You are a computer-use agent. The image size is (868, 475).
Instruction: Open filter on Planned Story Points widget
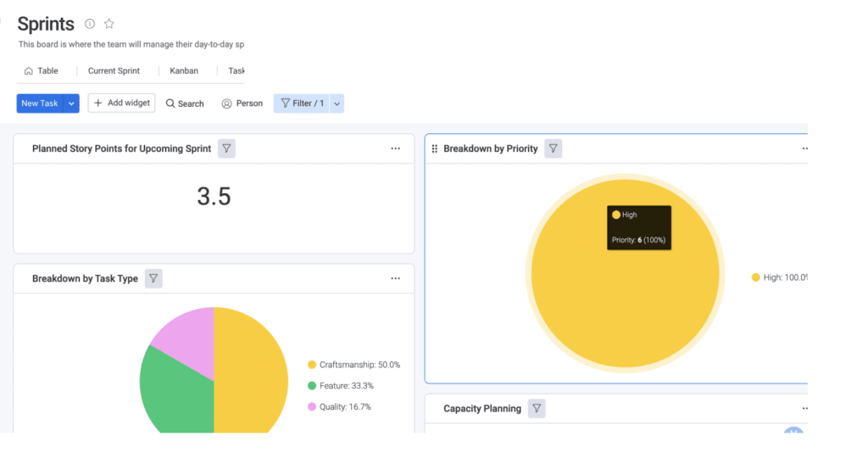226,148
